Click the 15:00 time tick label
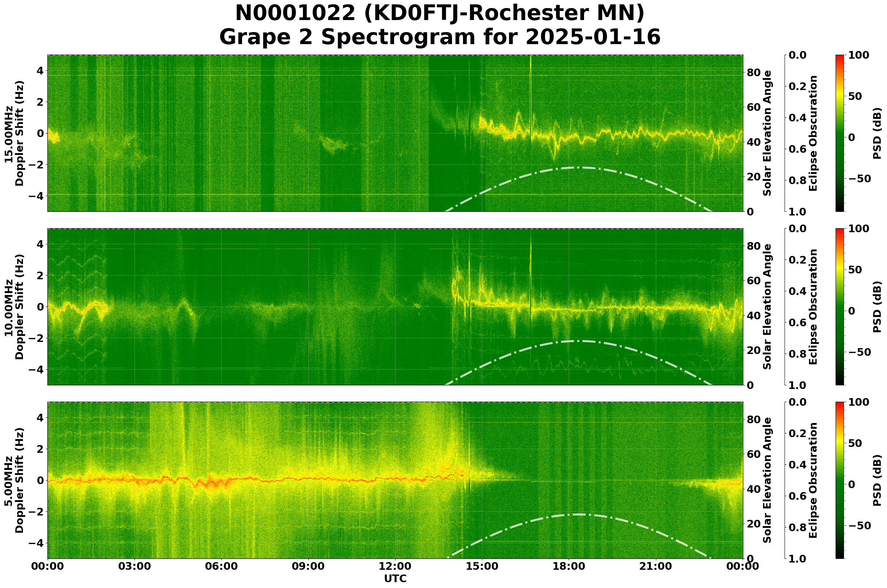This screenshot has height=588, width=887. (x=482, y=566)
